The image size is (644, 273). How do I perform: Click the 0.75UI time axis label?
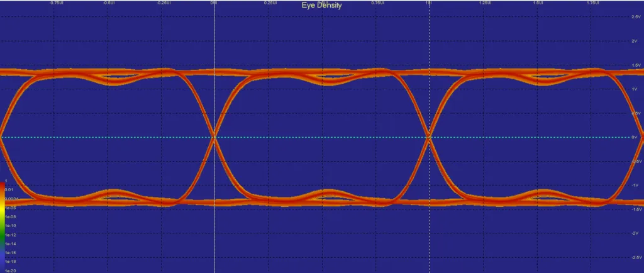(377, 3)
